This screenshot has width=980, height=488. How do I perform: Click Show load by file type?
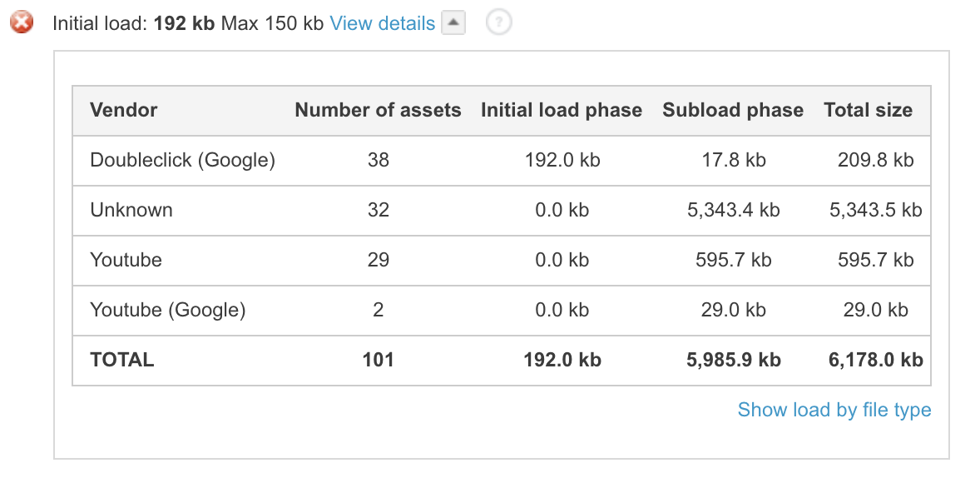(834, 410)
